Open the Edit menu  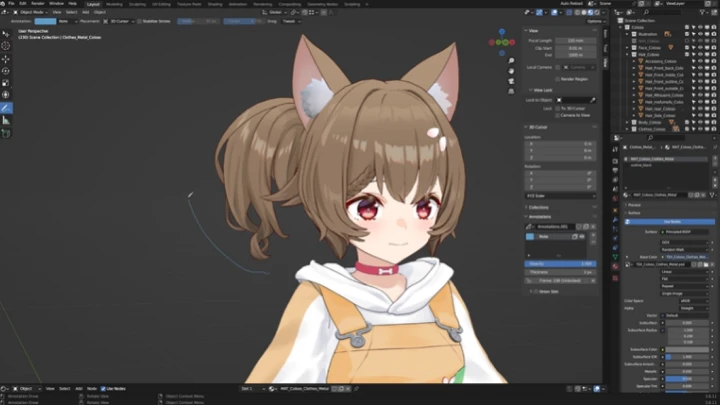[x=22, y=4]
